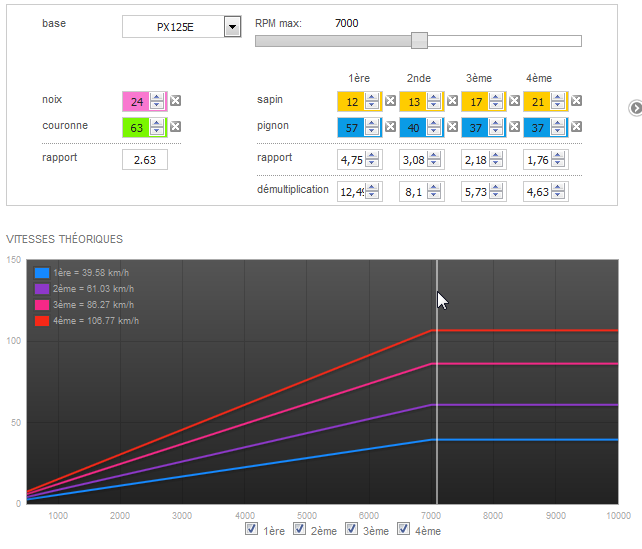This screenshot has width=642, height=549.
Task: Adjust the 4ème sapin stepper
Action: pyautogui.click(x=558, y=101)
